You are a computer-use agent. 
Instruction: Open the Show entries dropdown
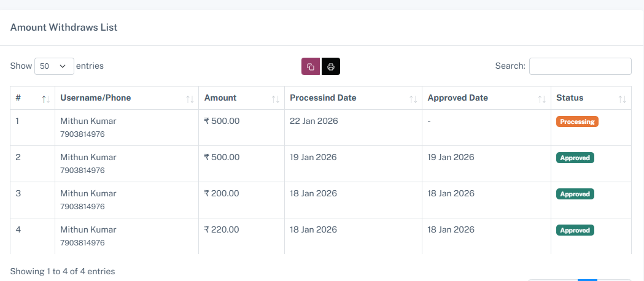[x=54, y=66]
